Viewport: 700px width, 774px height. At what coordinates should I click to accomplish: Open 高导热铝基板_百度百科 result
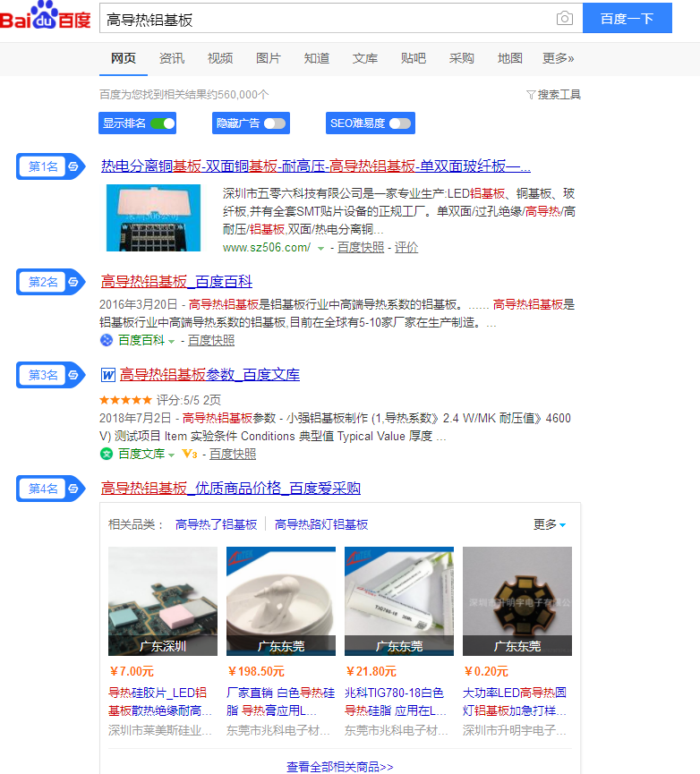pyautogui.click(x=176, y=282)
